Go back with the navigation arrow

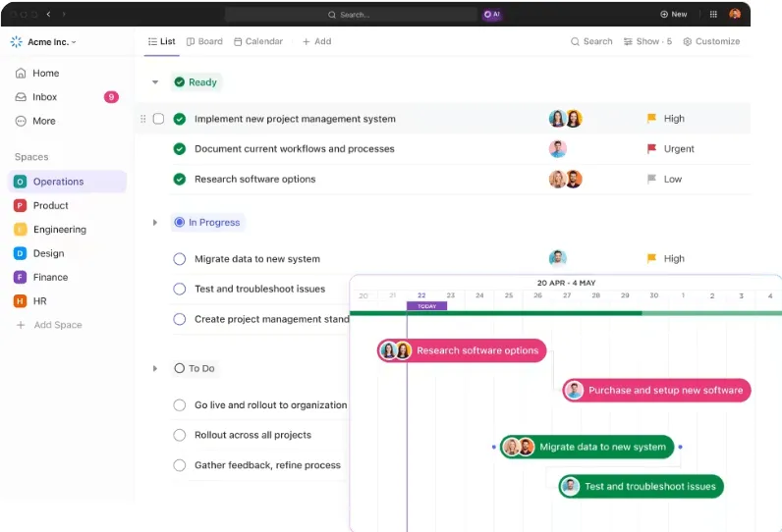click(x=48, y=15)
